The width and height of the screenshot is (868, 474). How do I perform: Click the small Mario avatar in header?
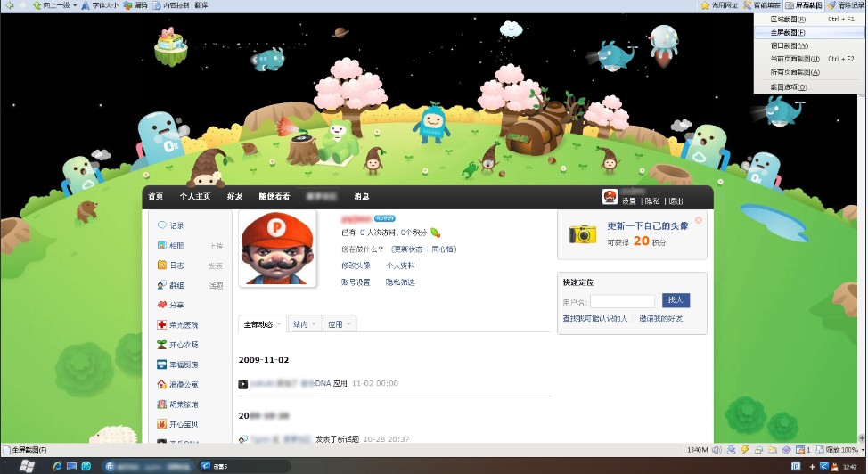(610, 196)
